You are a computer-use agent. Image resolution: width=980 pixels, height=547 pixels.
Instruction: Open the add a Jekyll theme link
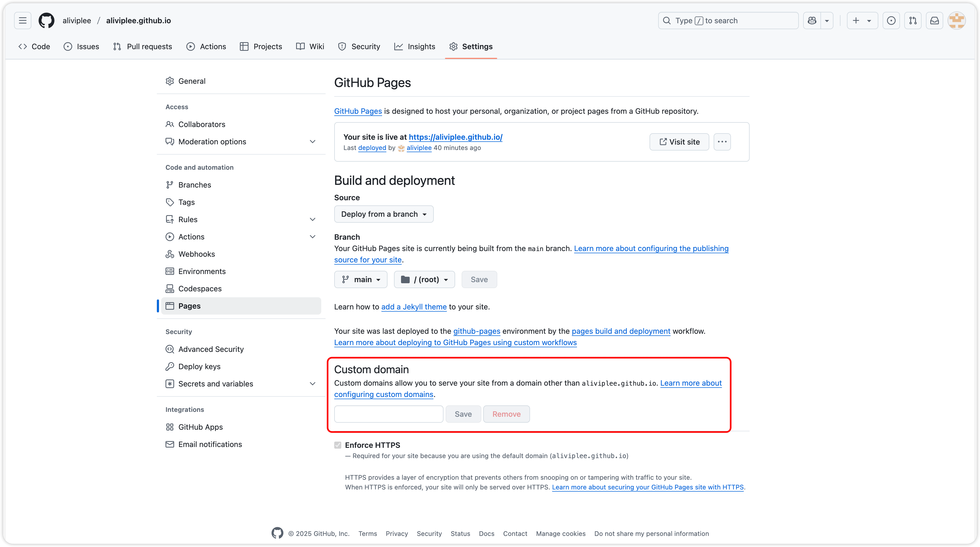[414, 307]
